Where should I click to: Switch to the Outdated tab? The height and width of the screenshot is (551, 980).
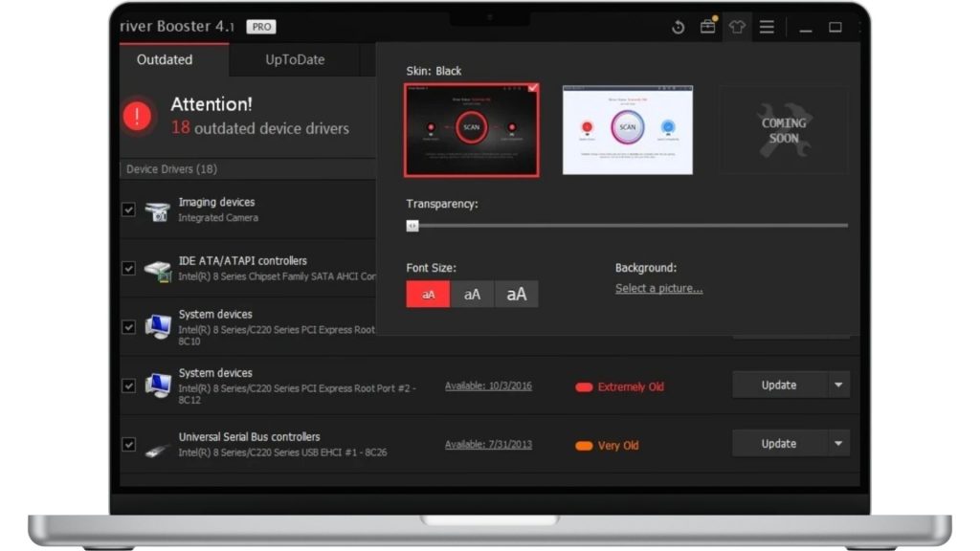coord(165,59)
